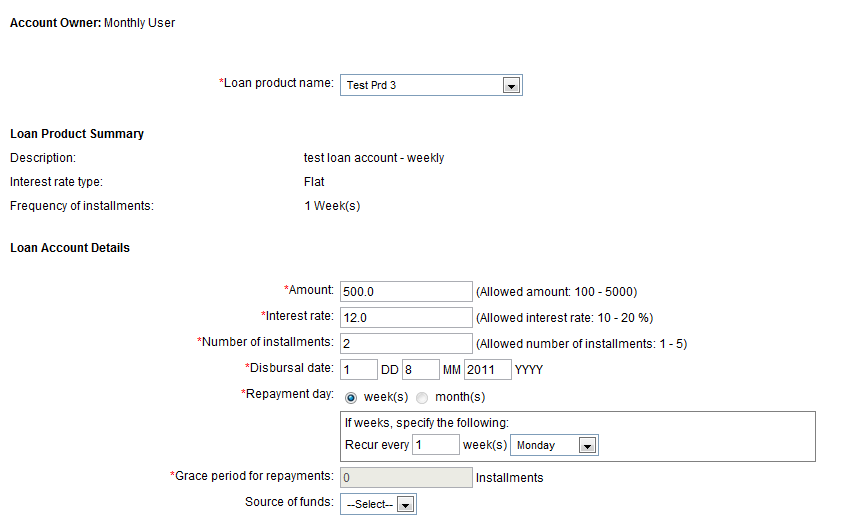Click the Grace period for repayments field
The height and width of the screenshot is (516, 846).
point(405,478)
